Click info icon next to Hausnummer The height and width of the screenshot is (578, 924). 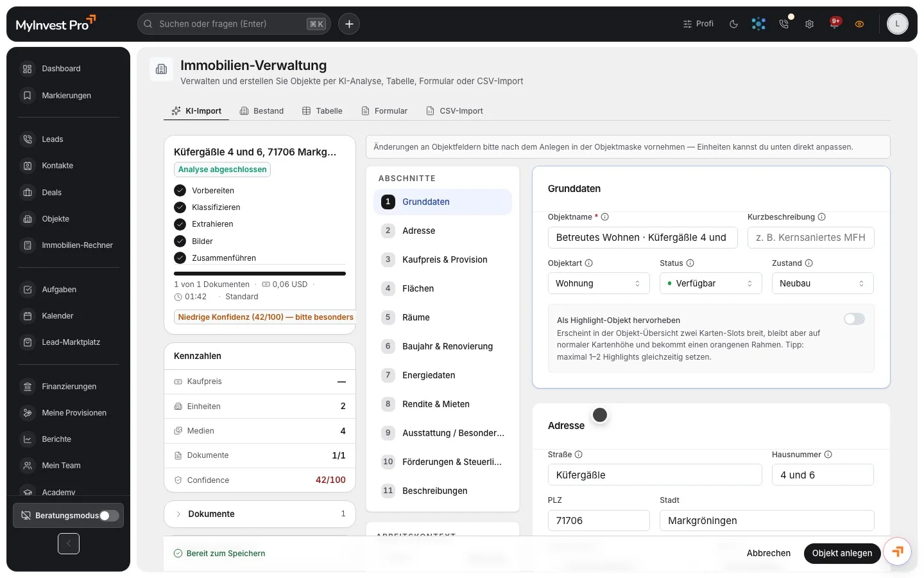[828, 455]
